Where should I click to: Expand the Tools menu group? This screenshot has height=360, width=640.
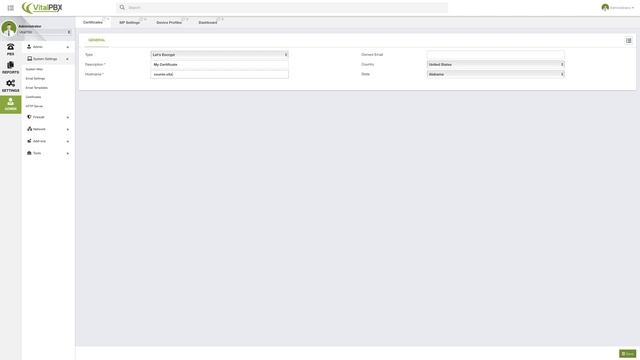(68, 153)
